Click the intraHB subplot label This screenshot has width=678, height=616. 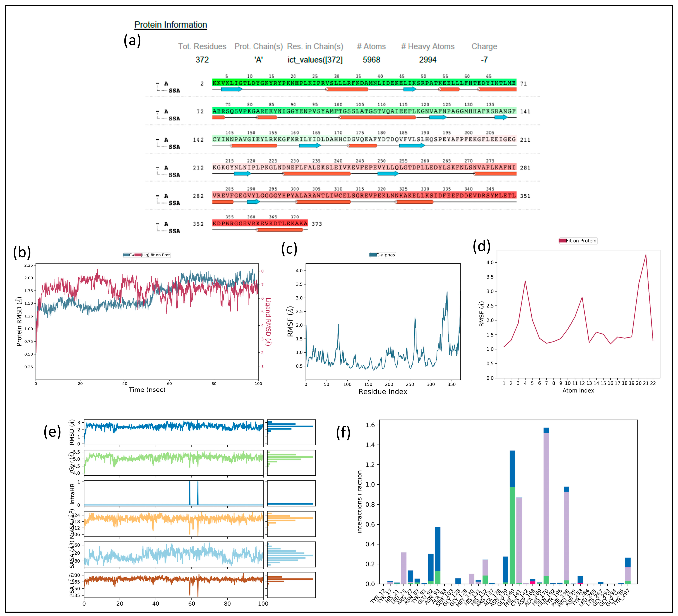point(72,494)
